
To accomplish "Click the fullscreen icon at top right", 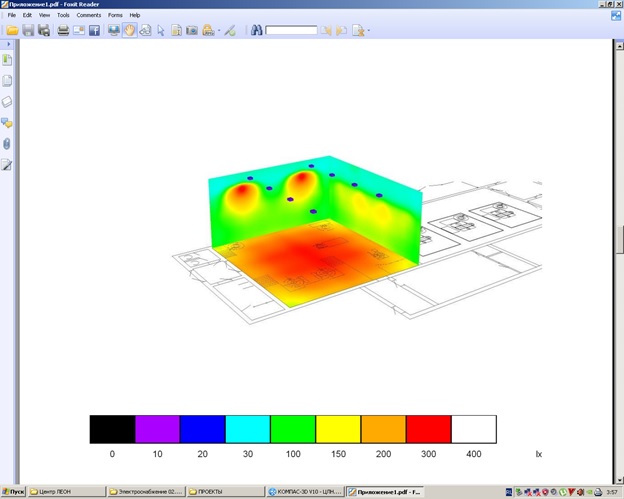I will tap(616, 16).
